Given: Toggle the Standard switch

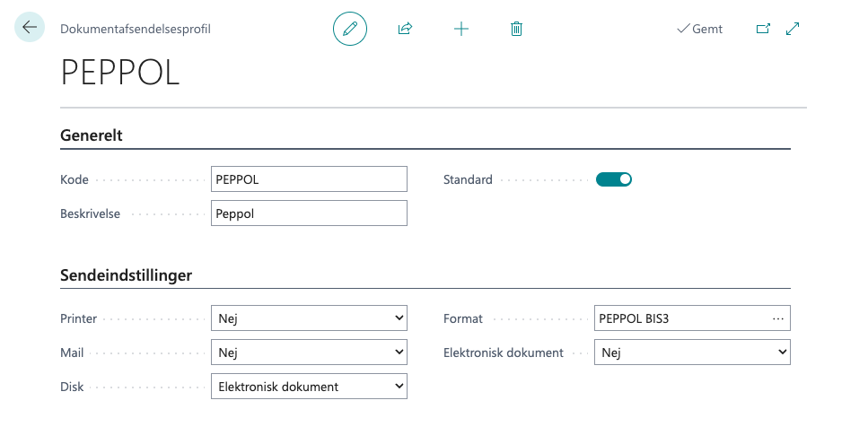Looking at the screenshot, I should 613,179.
